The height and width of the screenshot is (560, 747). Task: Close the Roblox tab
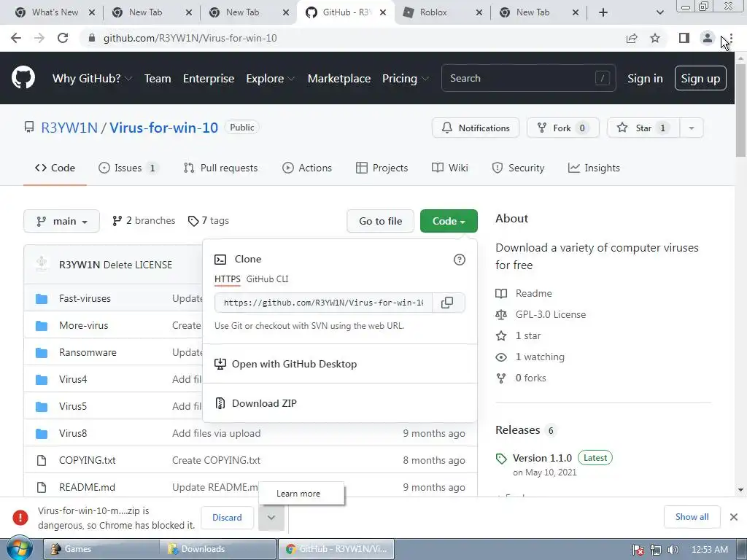(x=479, y=12)
